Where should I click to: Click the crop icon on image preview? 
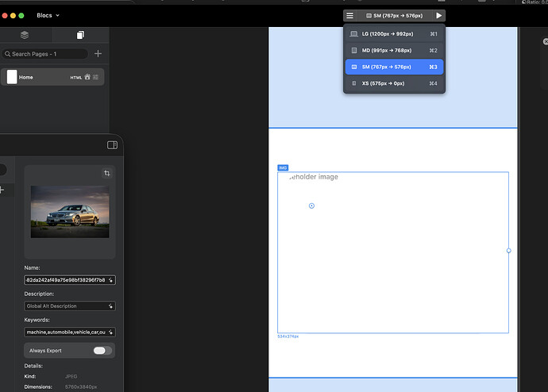pyautogui.click(x=107, y=173)
